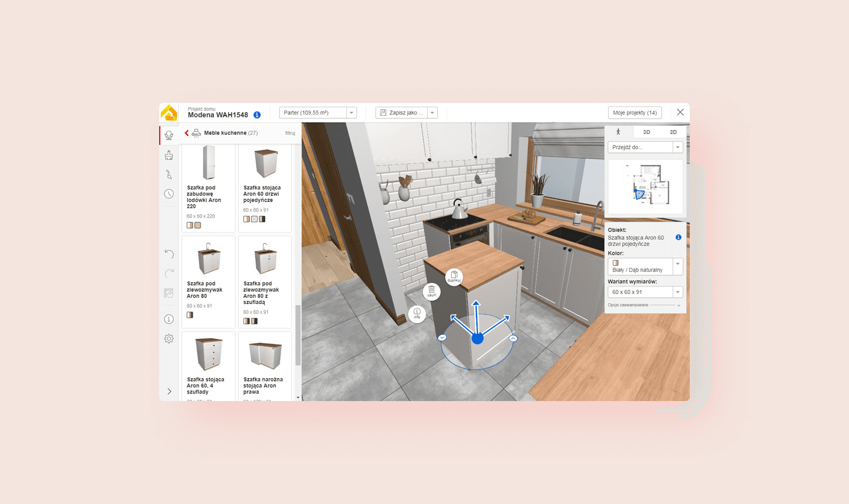Open the furniture chair sidebar icon
Viewport: 849px width, 504px height.
click(169, 135)
